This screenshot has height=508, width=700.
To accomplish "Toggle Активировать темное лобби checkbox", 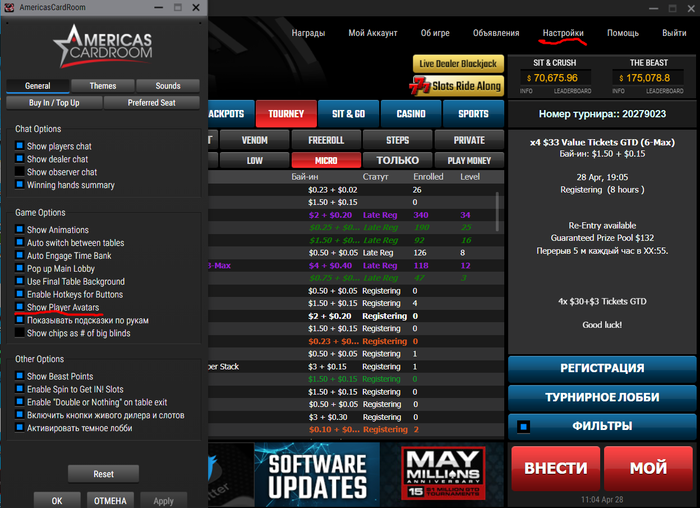I will (x=20, y=427).
